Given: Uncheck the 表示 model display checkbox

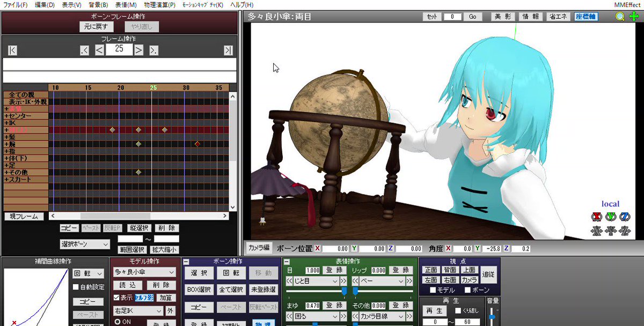Looking at the screenshot, I should tap(117, 298).
